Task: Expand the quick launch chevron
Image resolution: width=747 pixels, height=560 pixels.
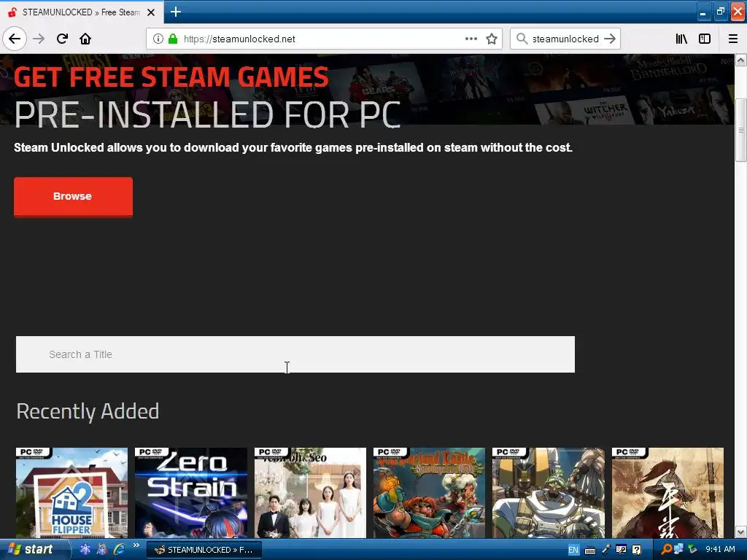Action: point(136,545)
